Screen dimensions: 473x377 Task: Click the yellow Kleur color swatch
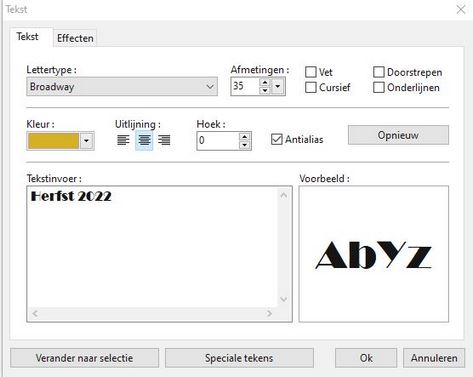(54, 141)
